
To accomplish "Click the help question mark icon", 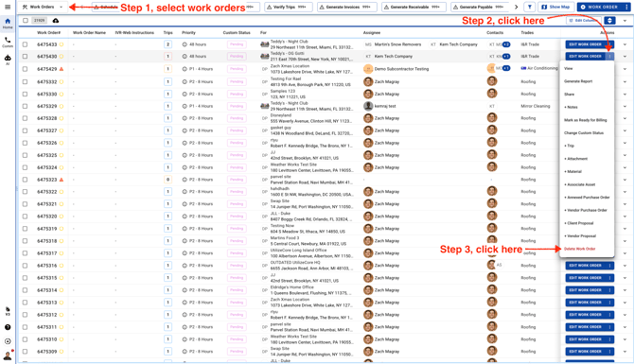I will click(8, 327).
